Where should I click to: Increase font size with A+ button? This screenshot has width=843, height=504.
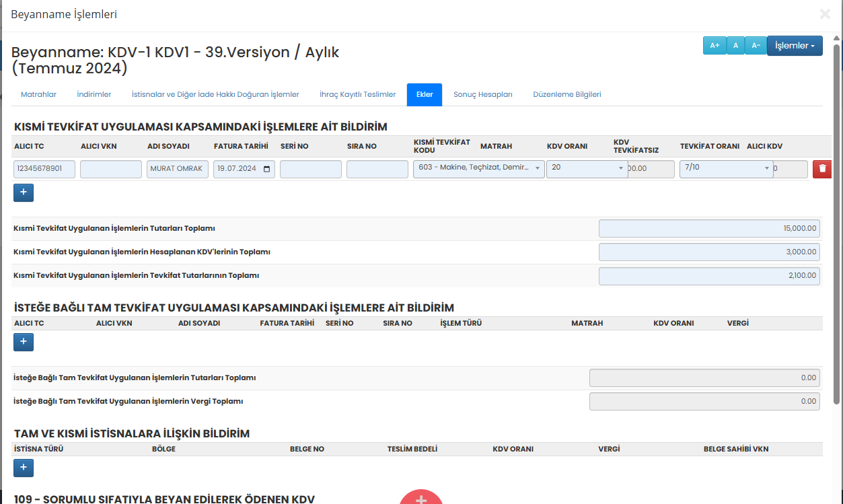pyautogui.click(x=714, y=46)
